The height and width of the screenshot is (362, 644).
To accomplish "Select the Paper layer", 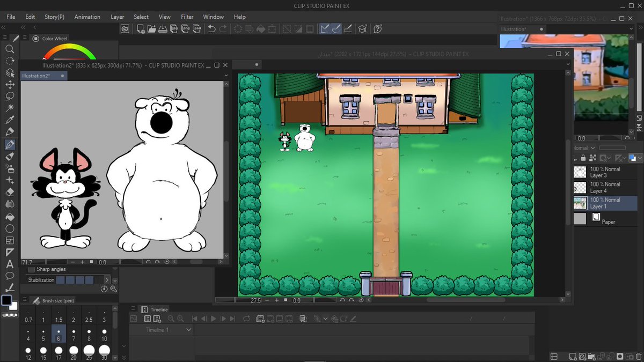I will click(605, 218).
